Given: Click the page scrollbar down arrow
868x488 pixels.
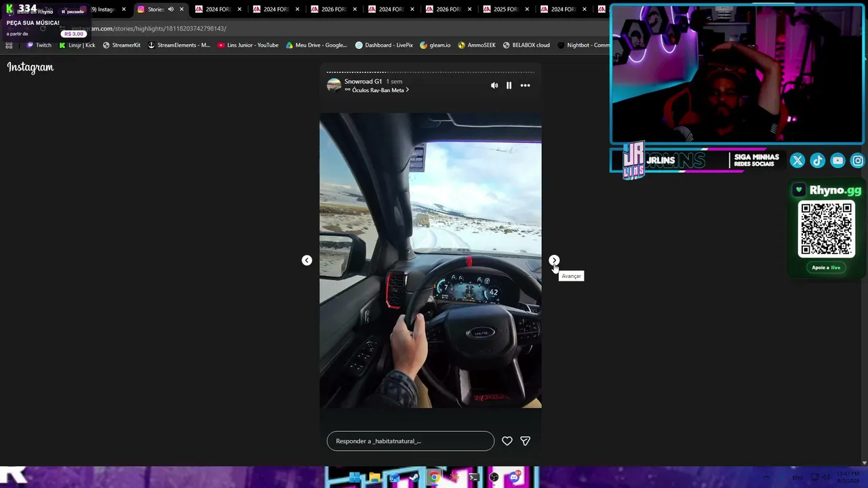Looking at the screenshot, I should (x=864, y=463).
